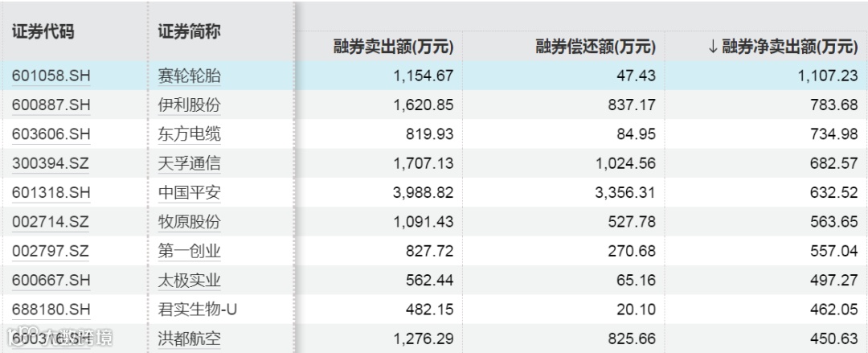This screenshot has height=353, width=868.
Task: Open stock code 603606.SH link
Action: tap(51, 134)
